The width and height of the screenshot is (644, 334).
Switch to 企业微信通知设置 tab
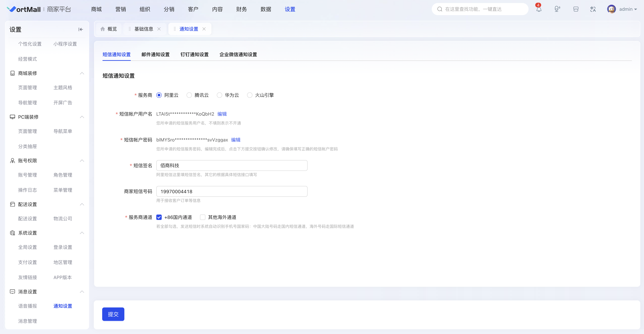(x=238, y=54)
